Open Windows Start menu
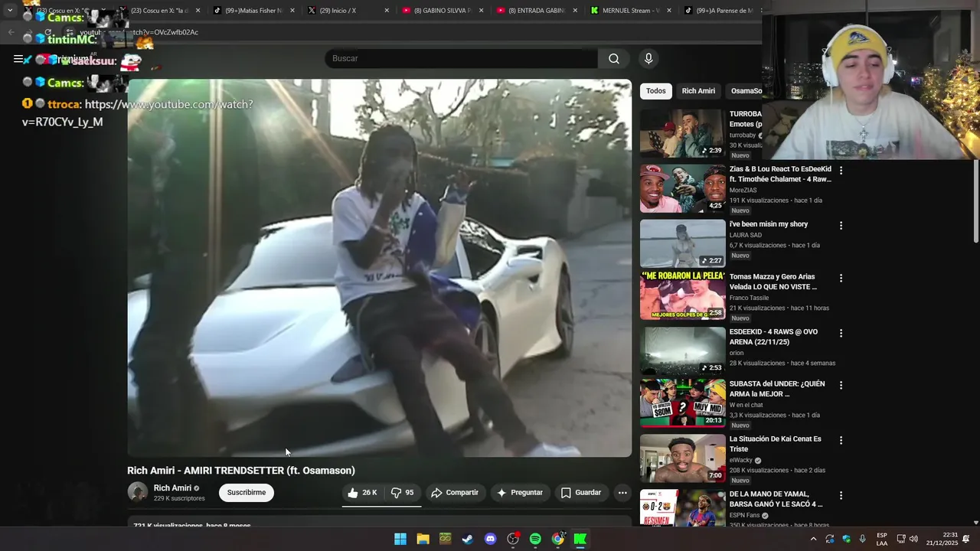980x551 pixels. (x=400, y=539)
